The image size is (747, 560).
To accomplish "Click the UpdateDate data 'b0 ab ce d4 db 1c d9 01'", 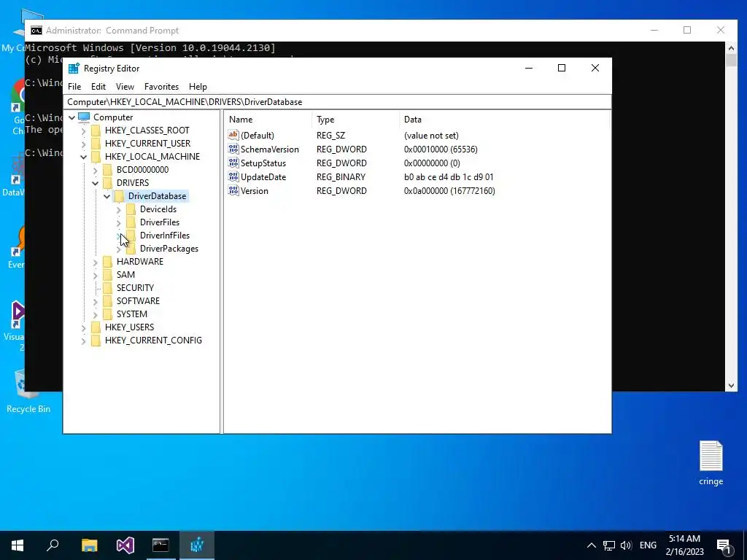I will [449, 176].
